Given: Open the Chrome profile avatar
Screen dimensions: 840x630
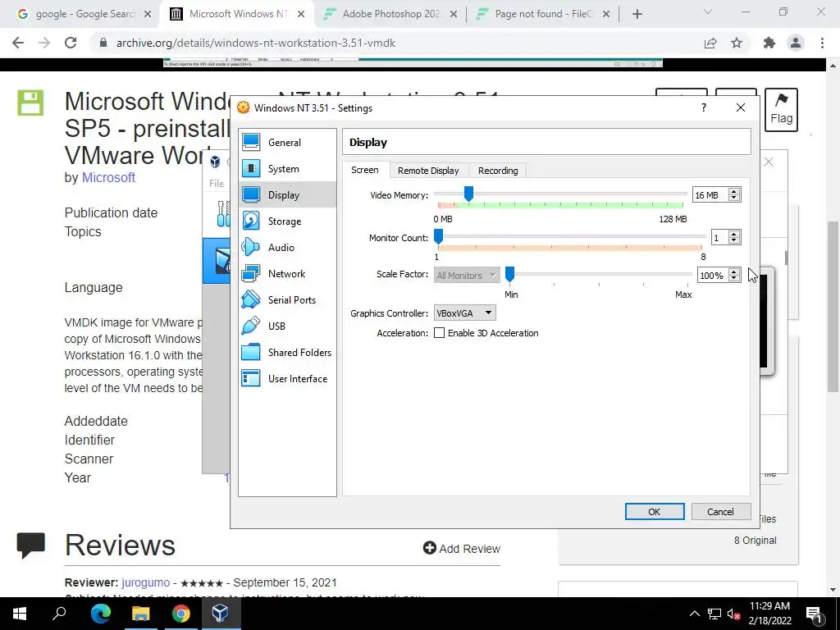Looking at the screenshot, I should point(796,43).
